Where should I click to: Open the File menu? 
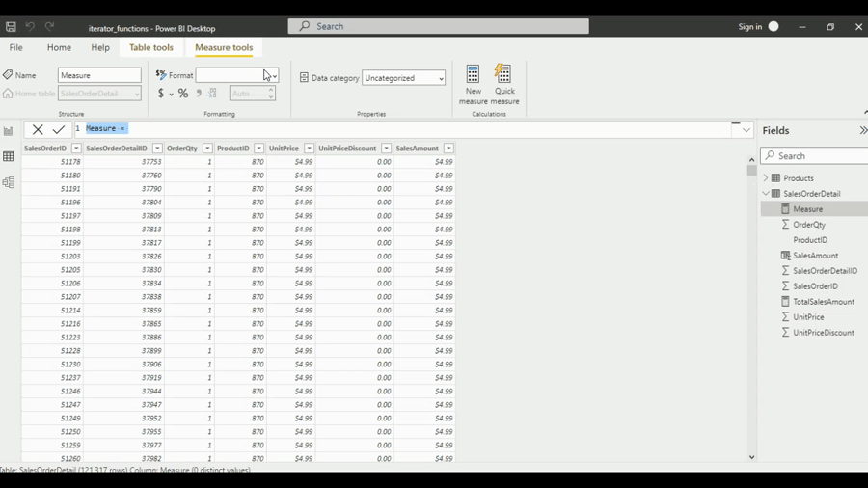click(16, 47)
